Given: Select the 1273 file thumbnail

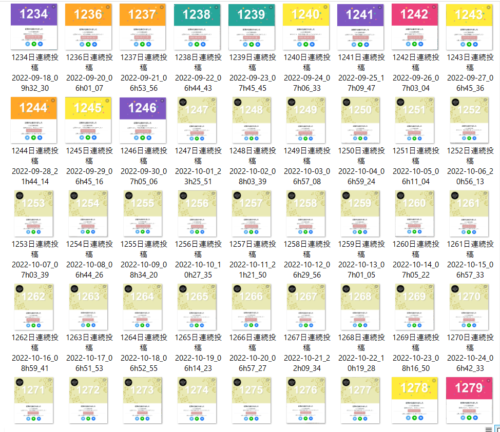Looking at the screenshot, I should tap(143, 400).
